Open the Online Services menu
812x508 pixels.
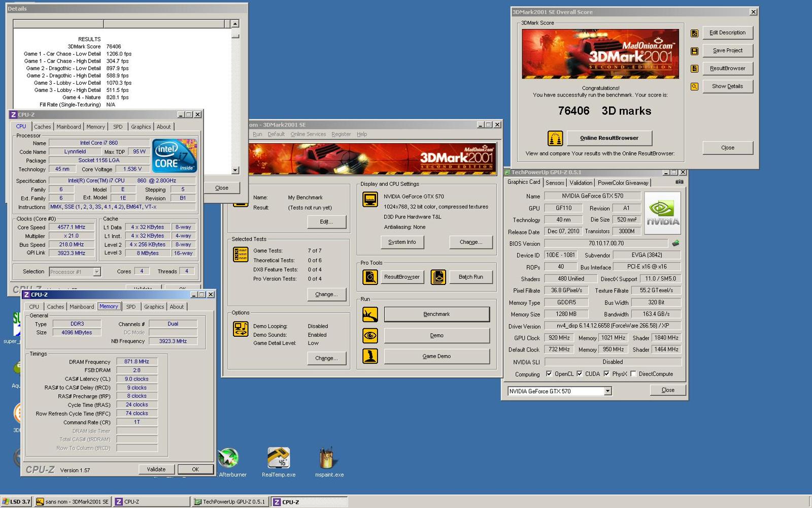point(308,134)
